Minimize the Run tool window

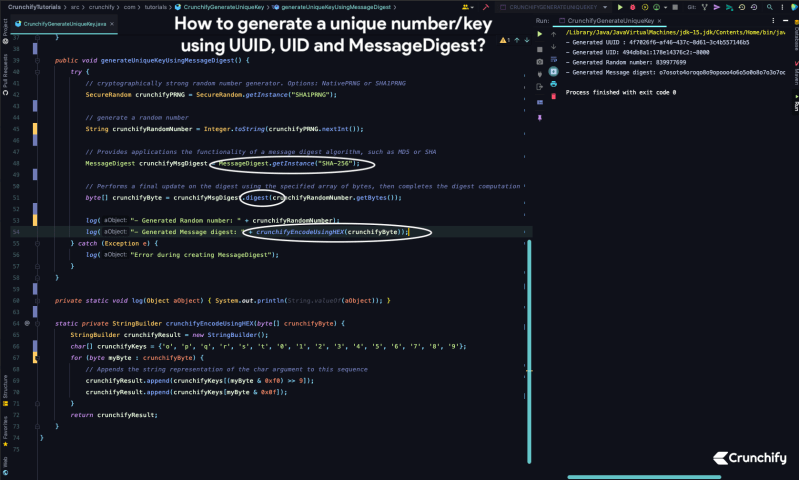click(785, 21)
